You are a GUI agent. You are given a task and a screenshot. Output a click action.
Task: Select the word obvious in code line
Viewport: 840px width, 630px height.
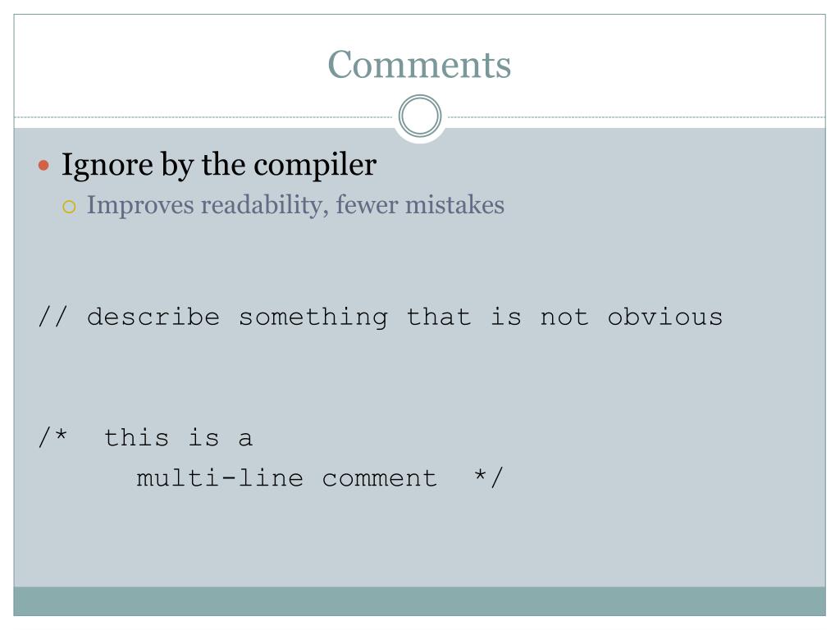[x=664, y=317]
